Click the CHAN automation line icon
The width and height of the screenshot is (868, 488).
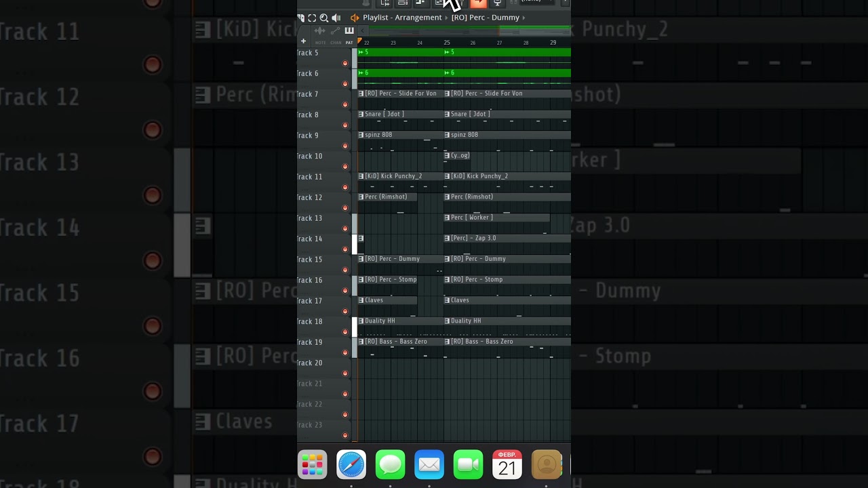point(335,30)
